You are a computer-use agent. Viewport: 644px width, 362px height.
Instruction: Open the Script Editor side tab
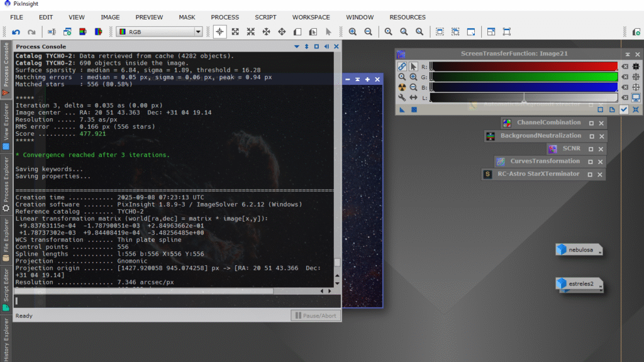(x=6, y=290)
